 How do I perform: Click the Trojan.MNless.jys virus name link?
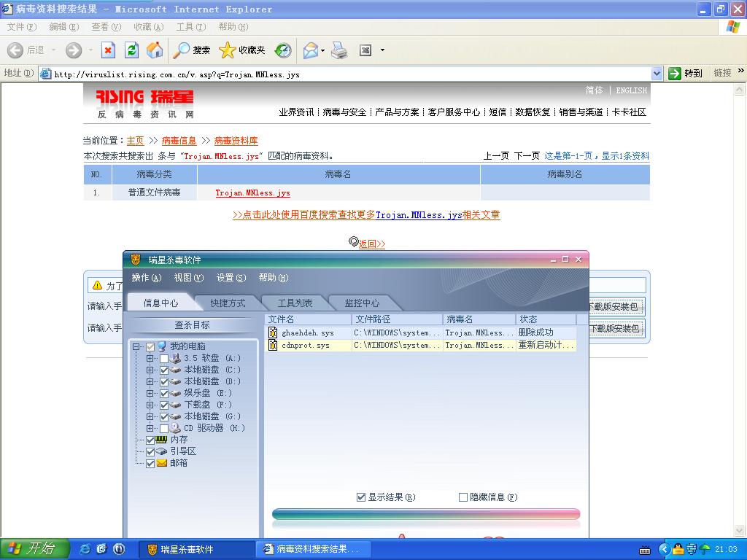[x=252, y=192]
